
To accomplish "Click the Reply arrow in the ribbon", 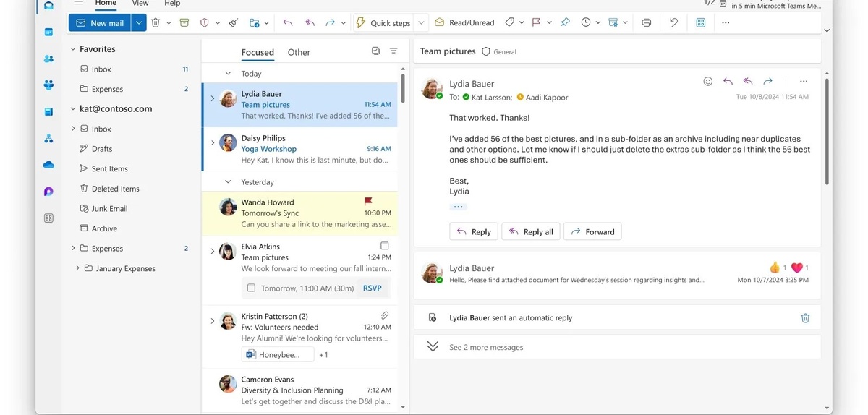I will coord(288,23).
